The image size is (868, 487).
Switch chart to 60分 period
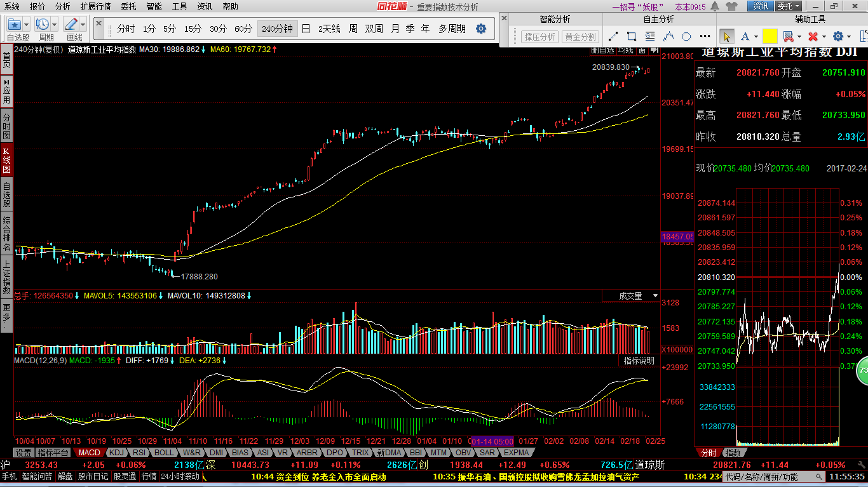point(243,29)
